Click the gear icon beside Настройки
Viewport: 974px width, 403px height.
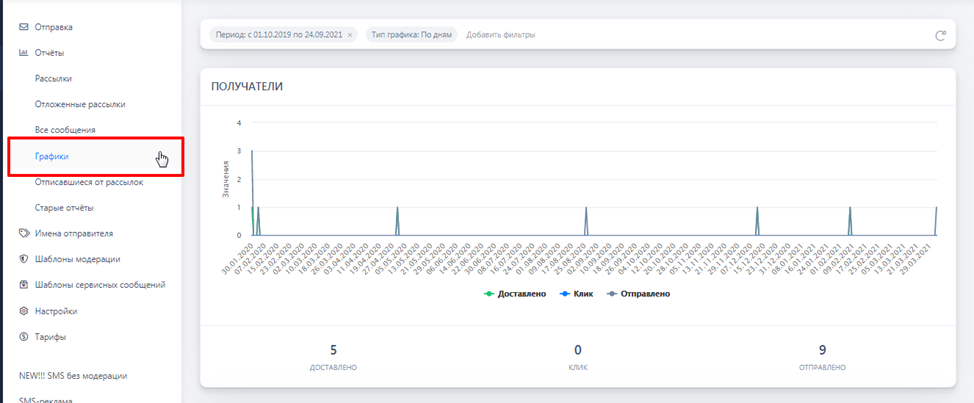pos(24,311)
